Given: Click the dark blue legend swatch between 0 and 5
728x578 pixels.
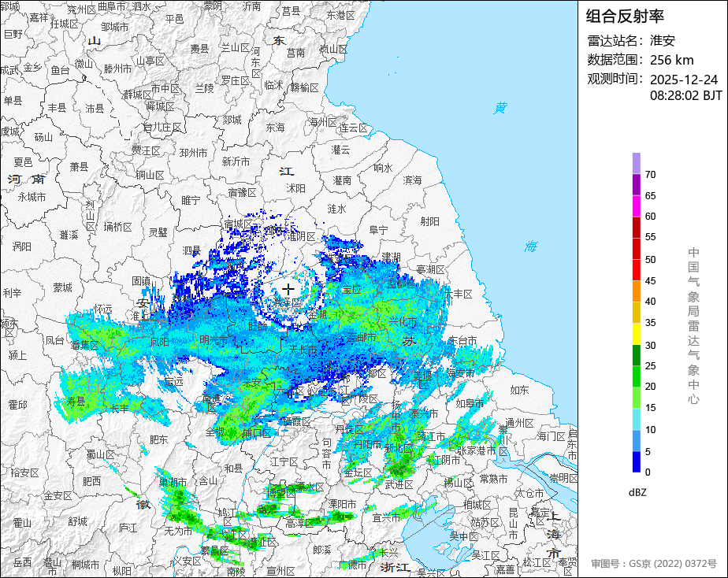Looking at the screenshot, I should [x=636, y=461].
